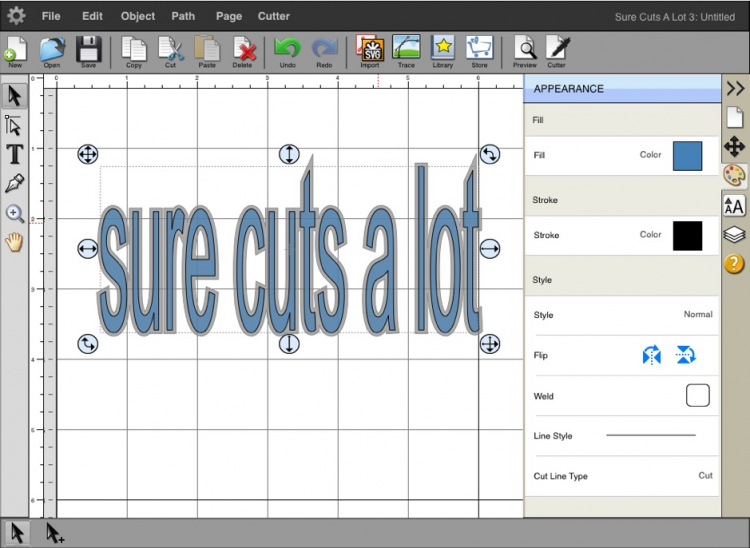The height and width of the screenshot is (548, 750).
Task: Choose the Text tool
Action: (15, 154)
